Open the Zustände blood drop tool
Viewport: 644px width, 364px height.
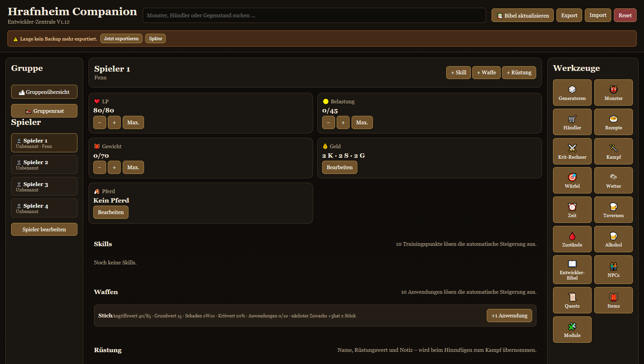point(572,239)
